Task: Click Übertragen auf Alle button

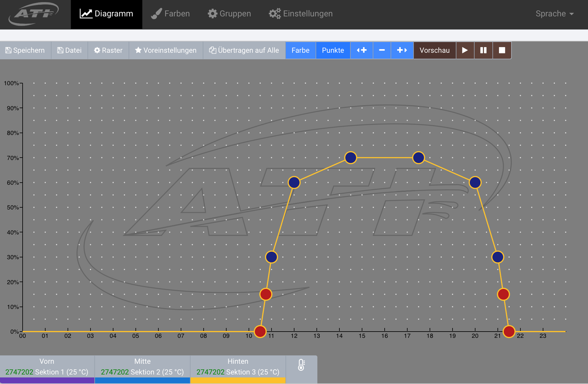Action: click(x=244, y=50)
